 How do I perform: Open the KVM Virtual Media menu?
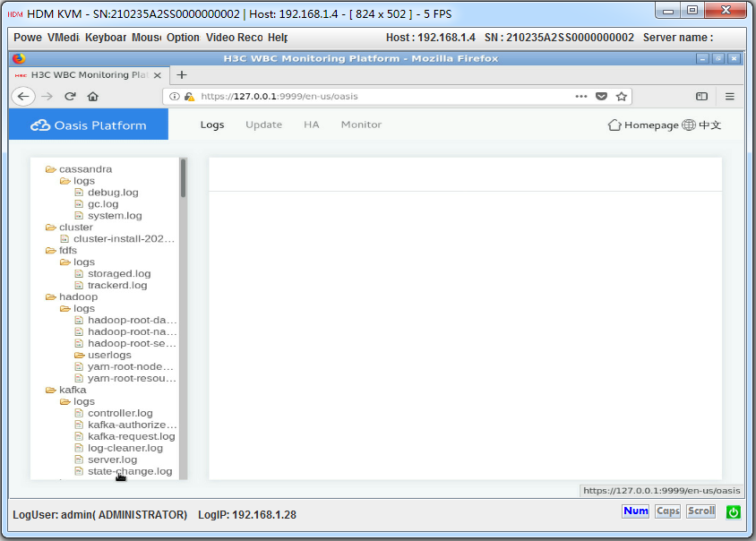pyautogui.click(x=64, y=38)
